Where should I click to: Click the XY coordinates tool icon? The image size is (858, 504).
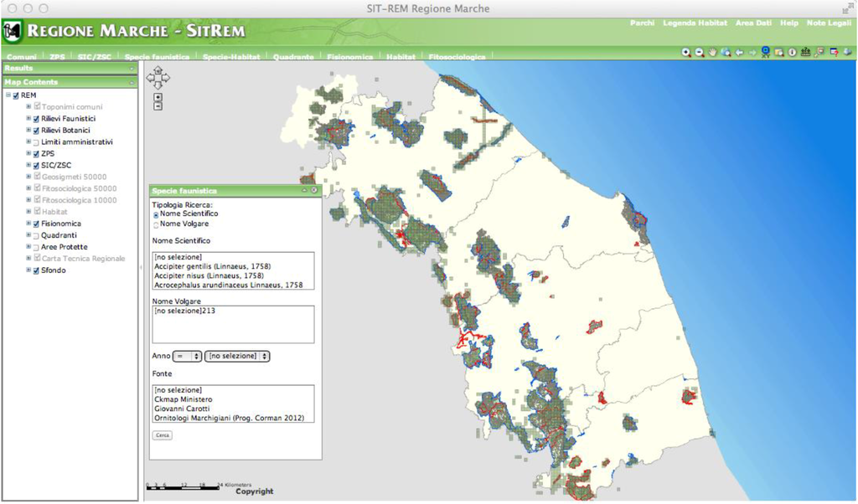click(766, 52)
